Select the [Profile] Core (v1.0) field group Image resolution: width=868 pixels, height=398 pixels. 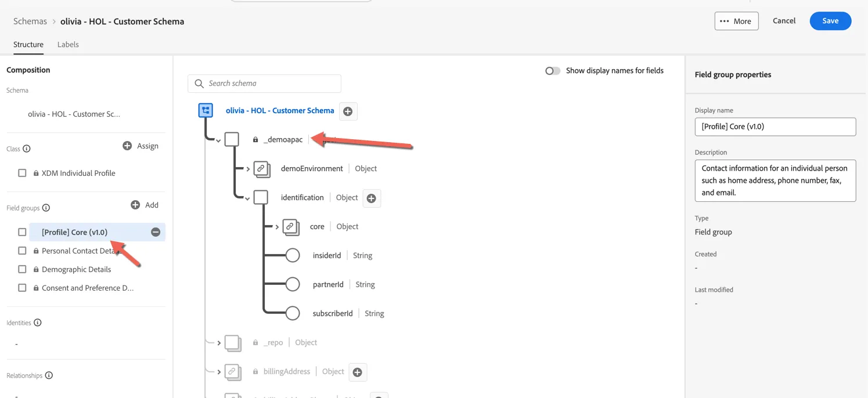point(74,232)
